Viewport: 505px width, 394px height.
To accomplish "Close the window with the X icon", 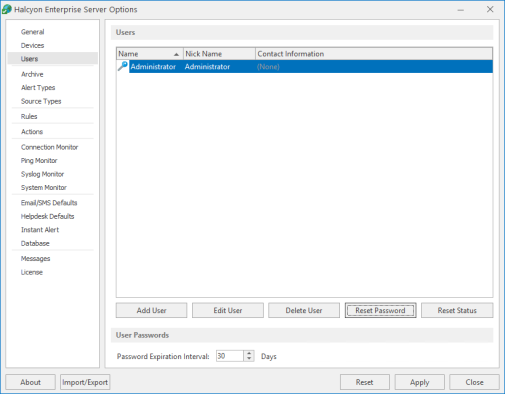I will point(490,9).
